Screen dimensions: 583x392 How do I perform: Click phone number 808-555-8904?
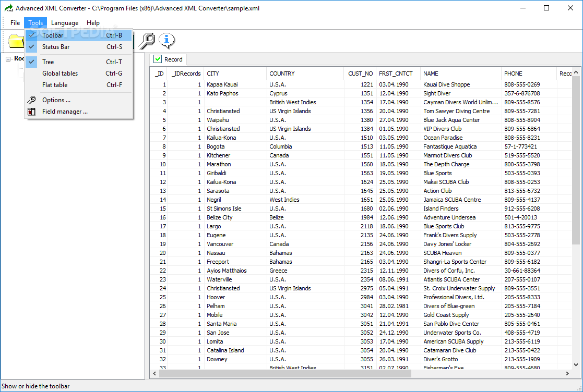[x=522, y=120]
